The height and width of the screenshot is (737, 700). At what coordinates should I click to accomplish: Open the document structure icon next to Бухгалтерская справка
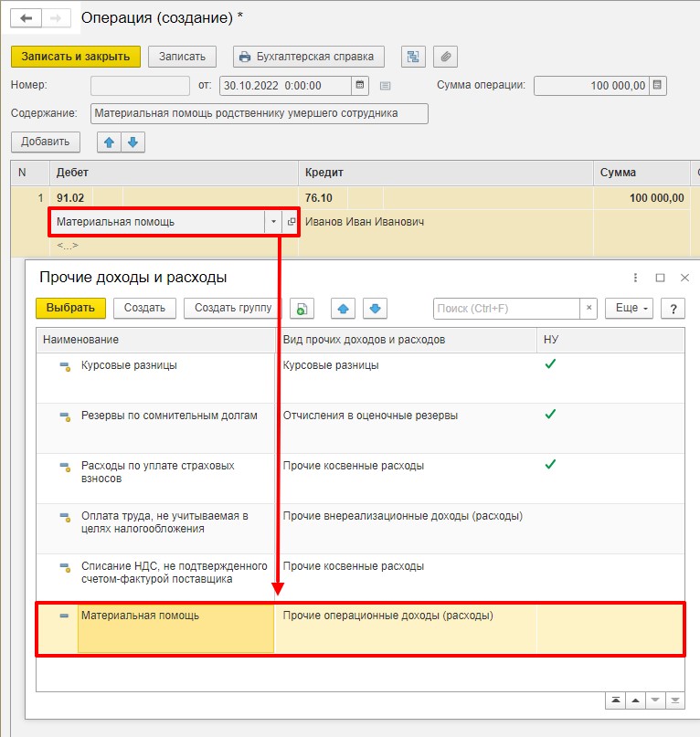point(413,57)
